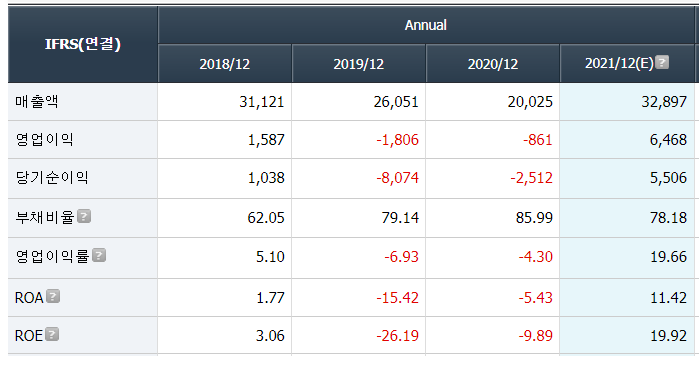Select the Annual header

426,25
